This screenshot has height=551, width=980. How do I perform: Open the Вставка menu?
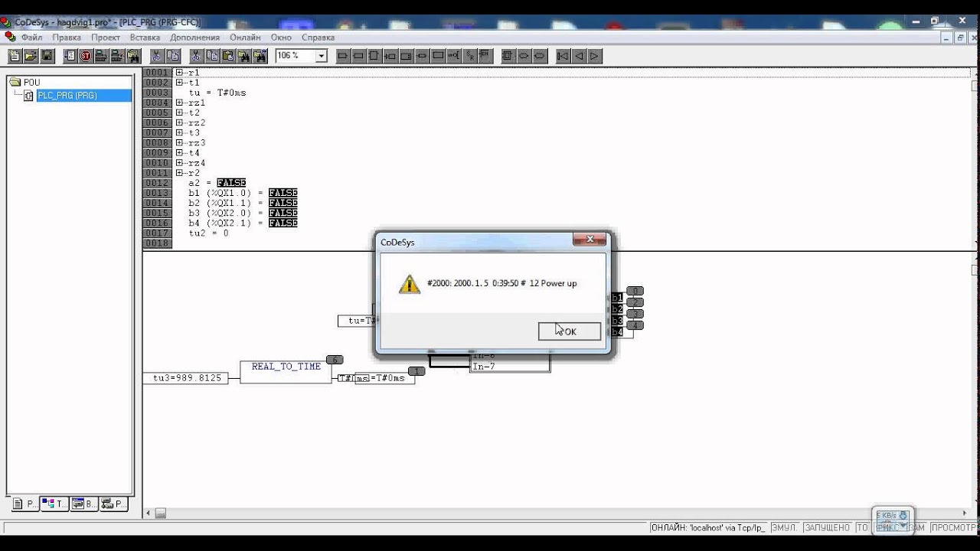click(145, 37)
